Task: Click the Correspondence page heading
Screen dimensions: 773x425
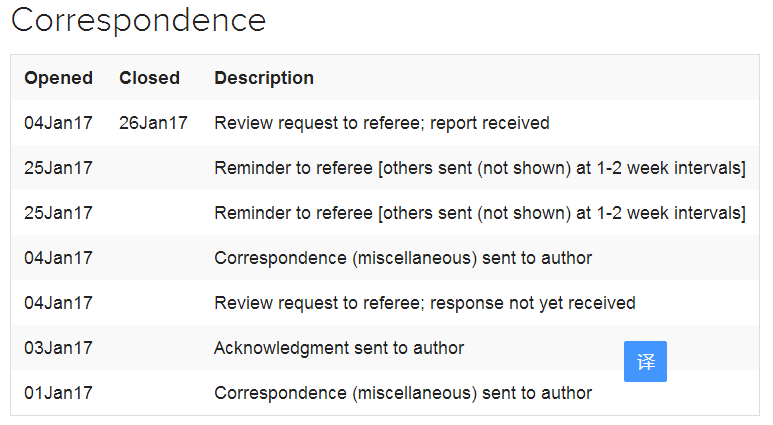Action: (138, 20)
